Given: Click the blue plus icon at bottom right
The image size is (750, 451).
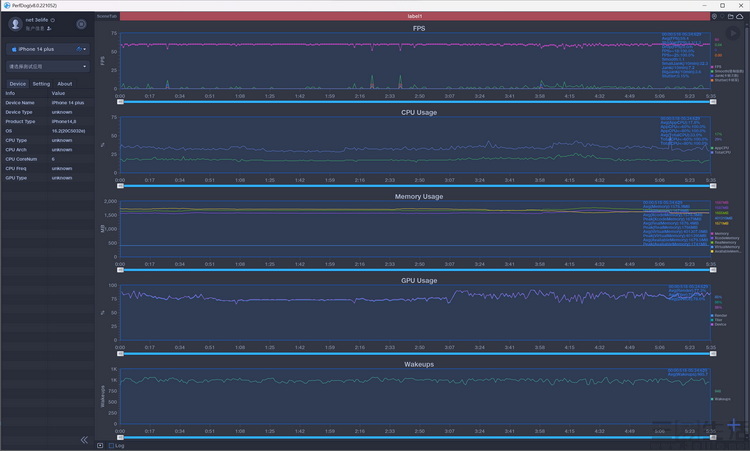Looking at the screenshot, I should (735, 424).
